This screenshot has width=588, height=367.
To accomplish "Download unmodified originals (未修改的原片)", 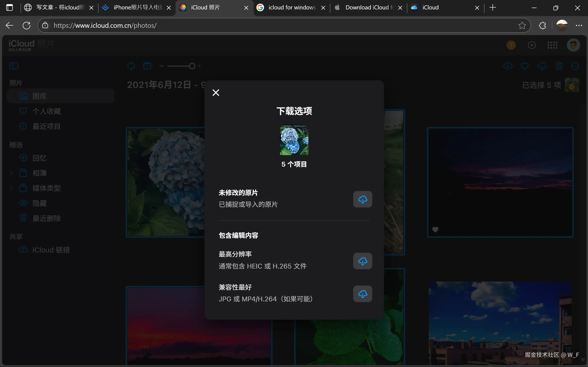I will tap(363, 199).
